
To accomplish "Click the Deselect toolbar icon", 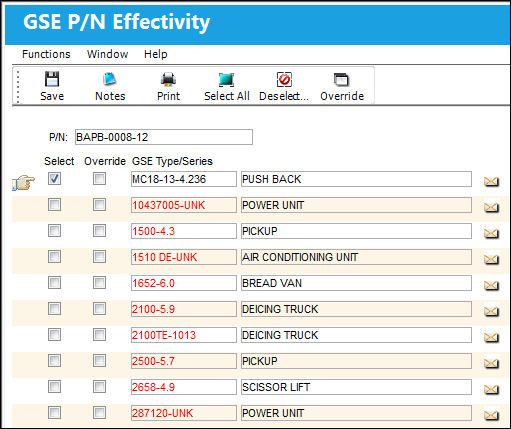I will pos(284,80).
